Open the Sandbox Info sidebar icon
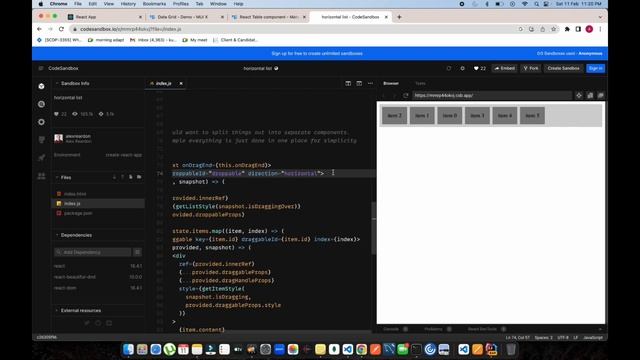Image resolution: width=640 pixels, height=360 pixels. (x=41, y=86)
